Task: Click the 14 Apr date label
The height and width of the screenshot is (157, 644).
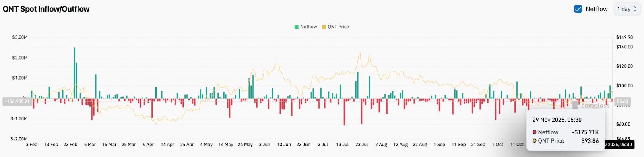Action: 167,145
